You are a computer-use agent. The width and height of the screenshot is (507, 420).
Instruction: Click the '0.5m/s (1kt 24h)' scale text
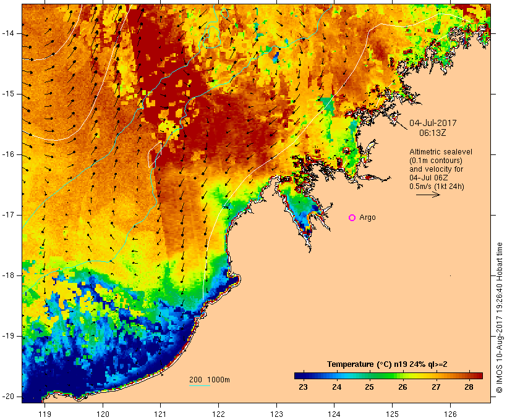pos(437,187)
